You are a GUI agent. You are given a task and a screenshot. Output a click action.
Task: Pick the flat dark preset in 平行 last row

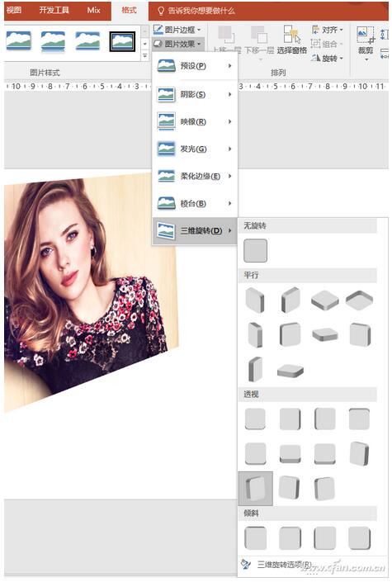[x=290, y=371]
